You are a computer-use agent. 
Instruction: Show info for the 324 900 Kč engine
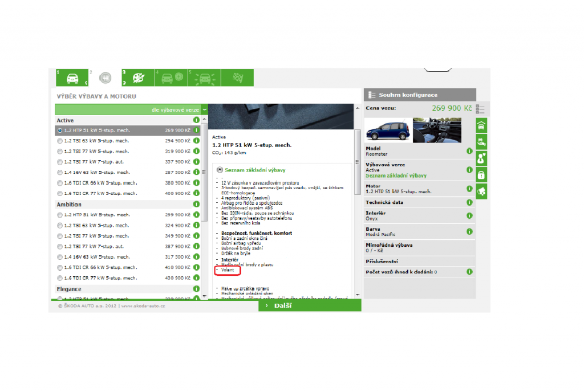pos(196,226)
